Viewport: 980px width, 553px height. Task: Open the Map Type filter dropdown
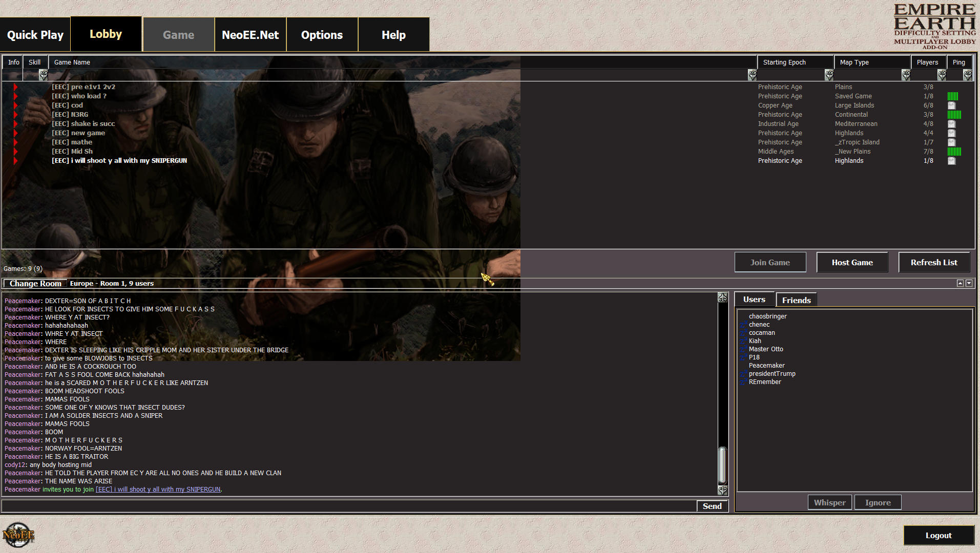905,75
